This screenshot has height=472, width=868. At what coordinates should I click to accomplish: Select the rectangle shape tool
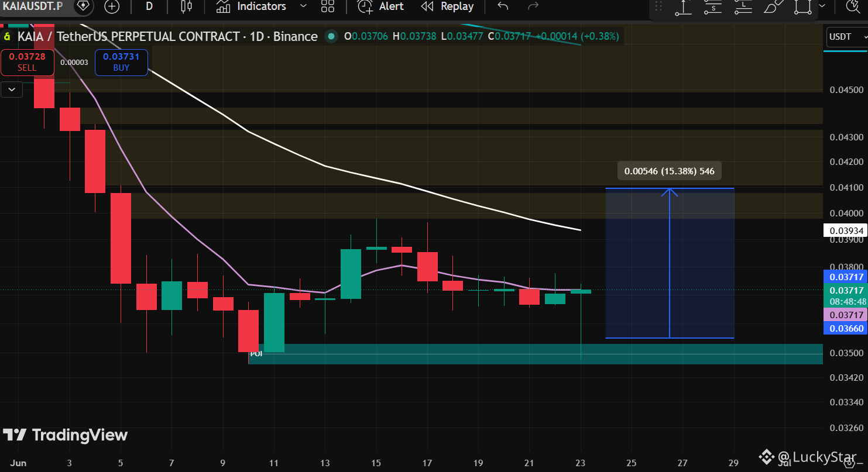click(x=803, y=7)
